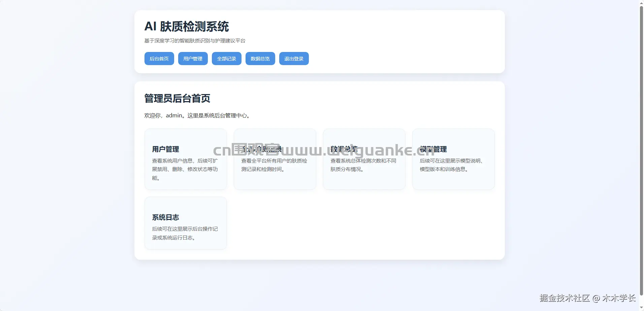The image size is (644, 311).
Task: Click the welcome text 欢迎你，admin
Action: [x=198, y=115]
